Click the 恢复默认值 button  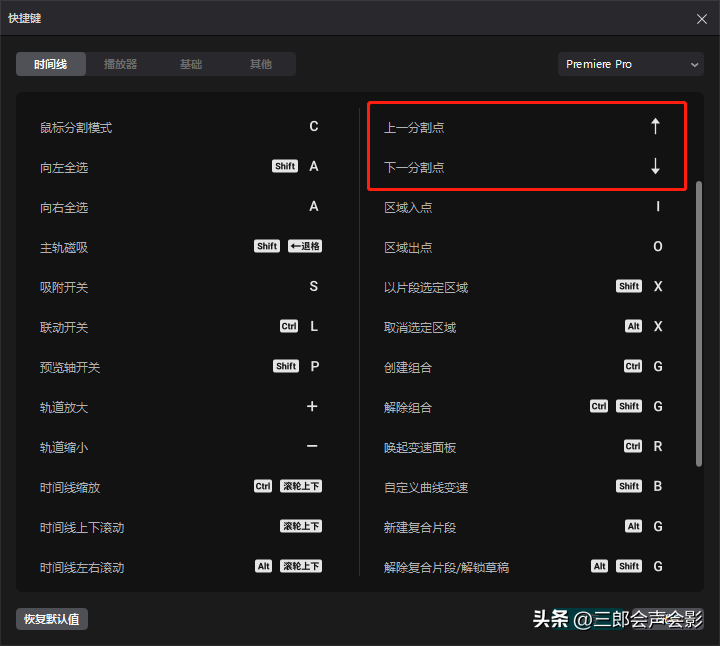click(x=52, y=619)
